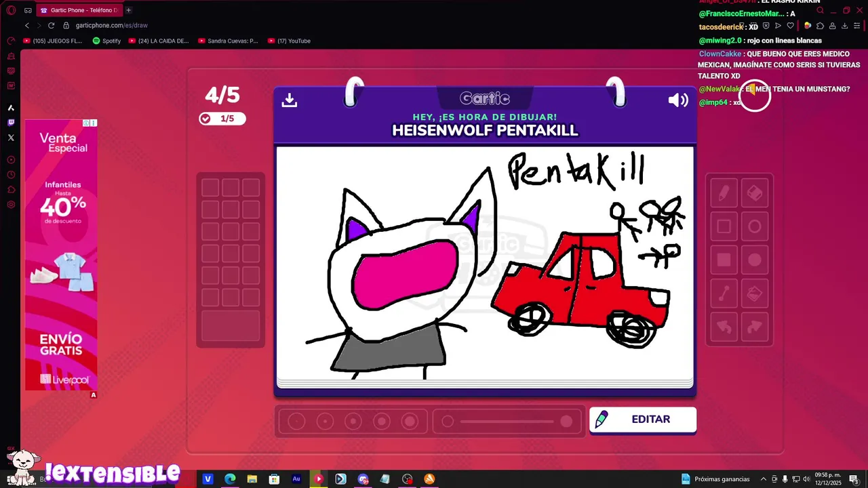Go back to the previous page

click(27, 25)
